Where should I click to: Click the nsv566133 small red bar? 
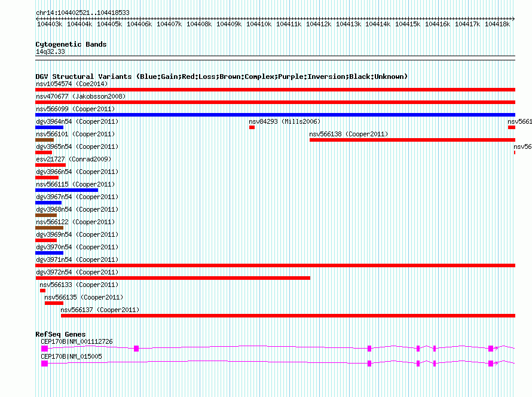tap(42, 291)
